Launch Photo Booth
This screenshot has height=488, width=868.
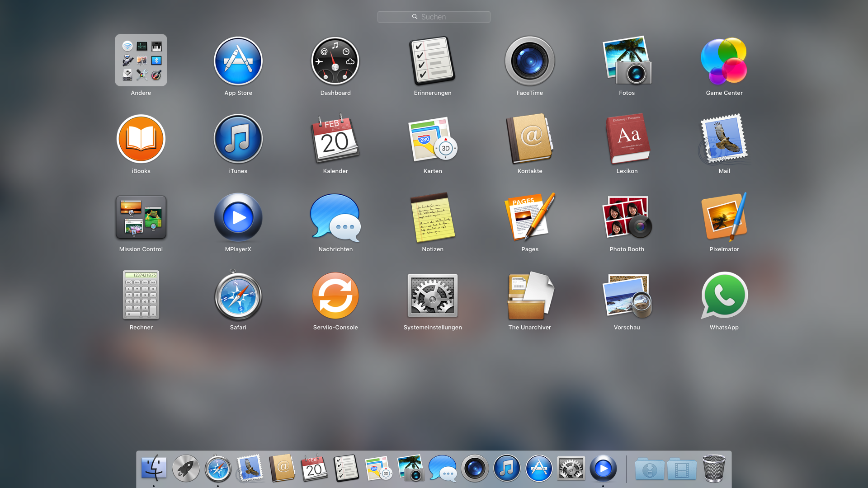[x=627, y=217]
